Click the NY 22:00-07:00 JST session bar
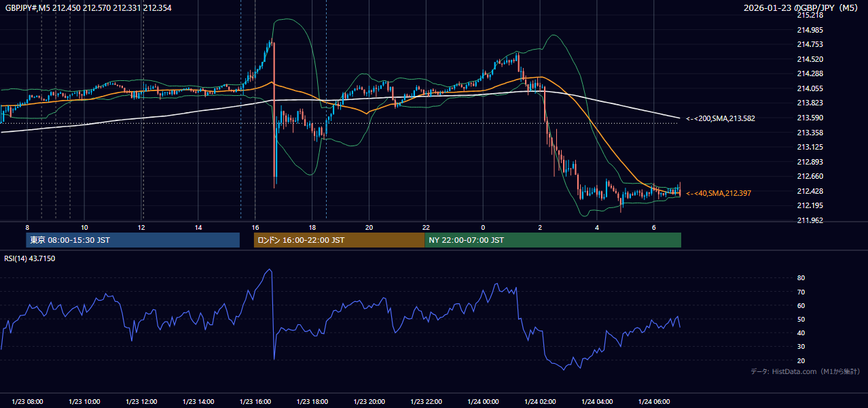Viewport: 868px width, 408px height. 553,240
